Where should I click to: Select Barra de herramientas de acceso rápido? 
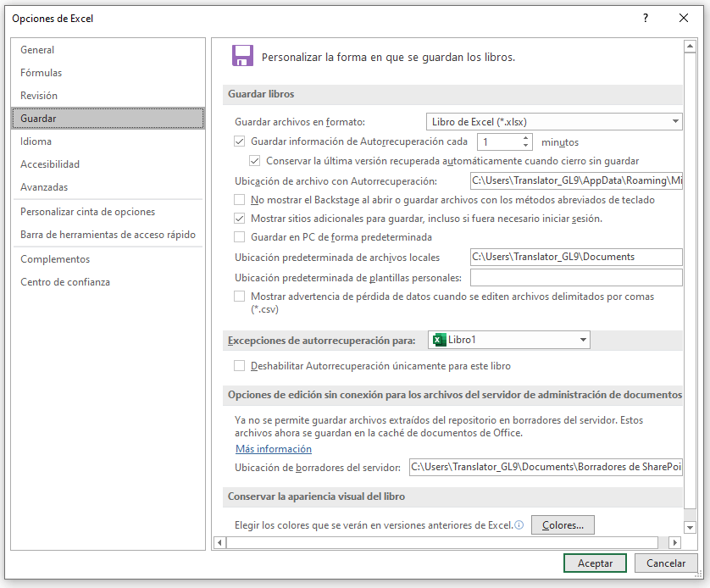click(108, 235)
